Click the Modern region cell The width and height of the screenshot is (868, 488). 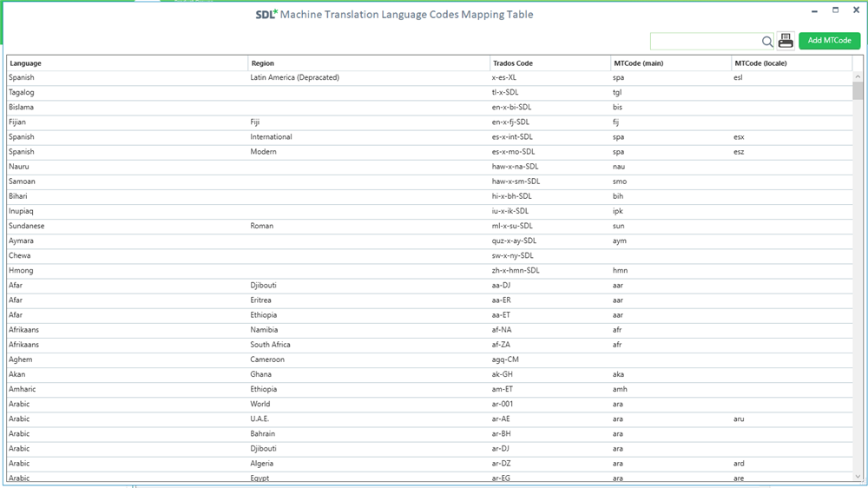coord(263,152)
